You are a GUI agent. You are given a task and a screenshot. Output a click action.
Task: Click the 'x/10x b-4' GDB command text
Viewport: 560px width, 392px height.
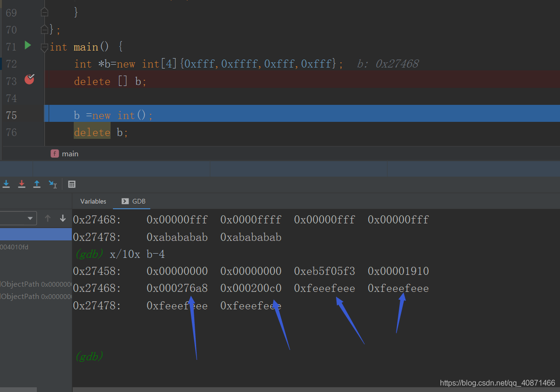click(x=137, y=254)
